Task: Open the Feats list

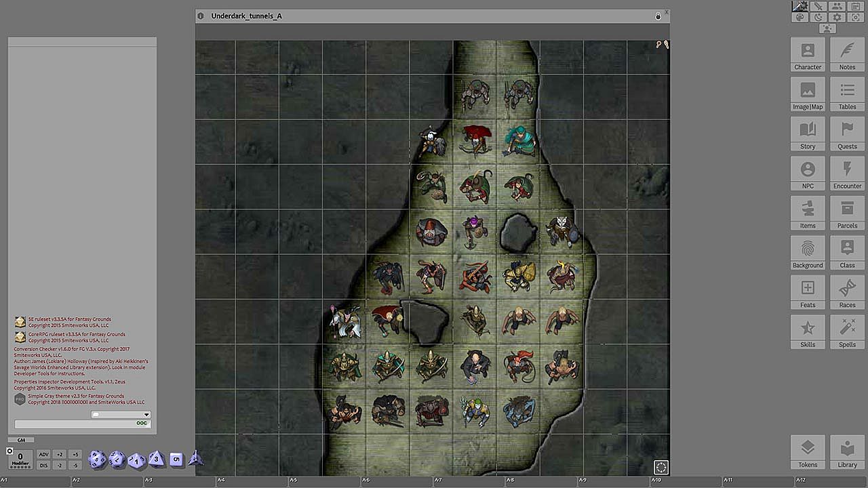Action: click(808, 292)
